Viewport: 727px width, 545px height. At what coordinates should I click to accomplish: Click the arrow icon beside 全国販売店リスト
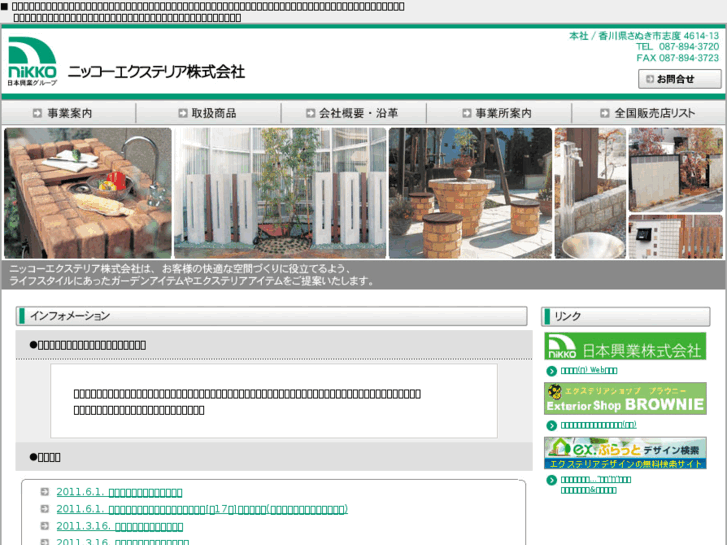coord(605,113)
